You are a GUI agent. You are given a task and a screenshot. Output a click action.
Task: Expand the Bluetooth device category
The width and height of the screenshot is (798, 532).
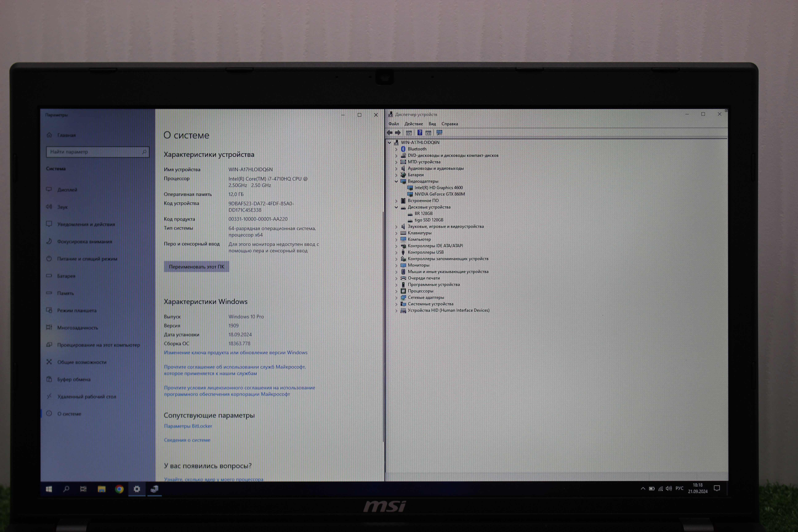click(396, 149)
